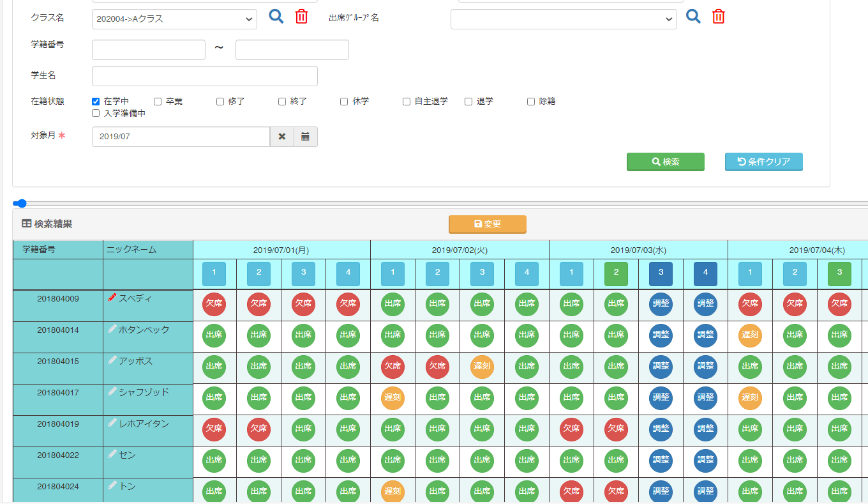Click ホタンベック's 07/01 period 1 出席 badge
868x504 pixels.
pos(214,335)
